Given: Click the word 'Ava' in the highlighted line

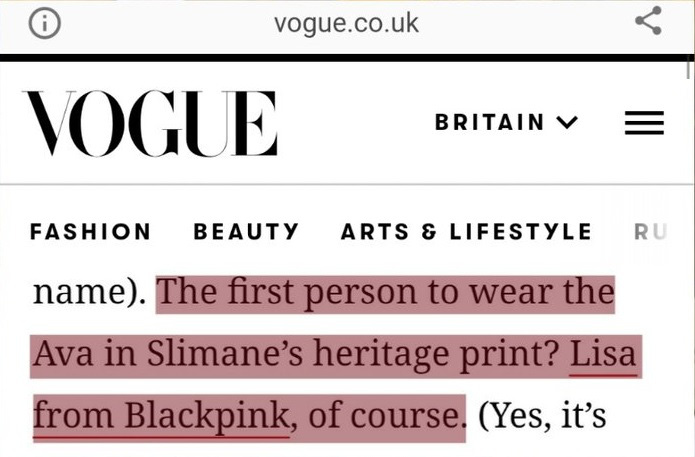Looking at the screenshot, I should [63, 354].
